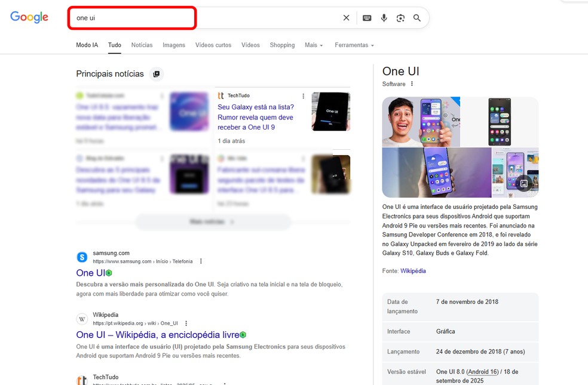Screen dimensions: 588x385
Task: Open TechTudo article about One UI 9
Action: point(255,117)
